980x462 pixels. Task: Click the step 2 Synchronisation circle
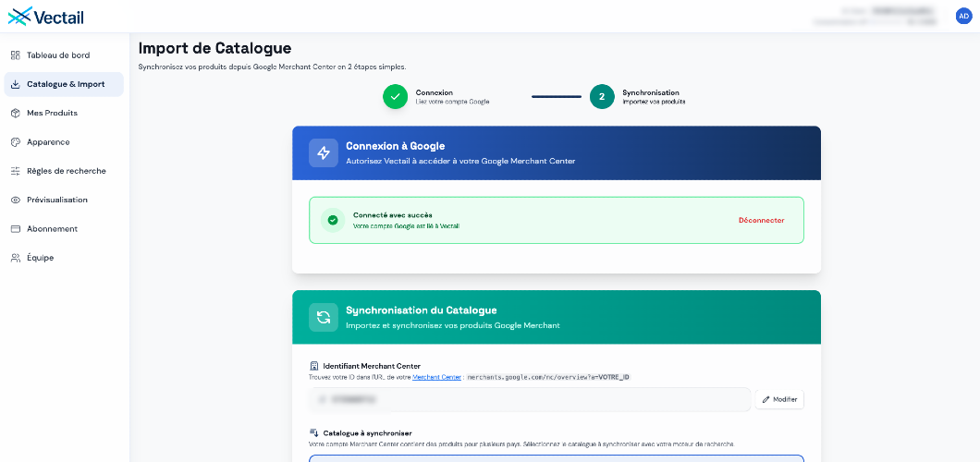click(602, 97)
